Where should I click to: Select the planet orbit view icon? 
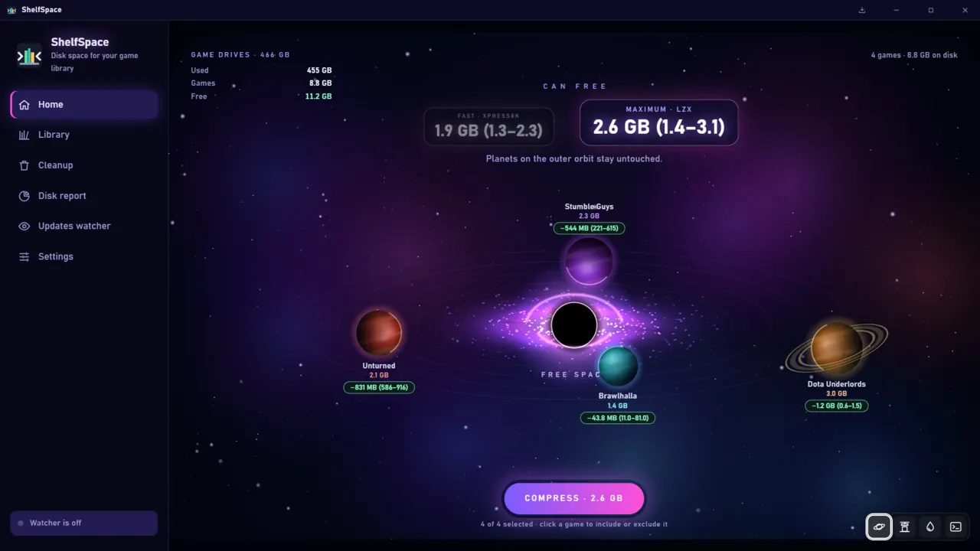coord(879,527)
